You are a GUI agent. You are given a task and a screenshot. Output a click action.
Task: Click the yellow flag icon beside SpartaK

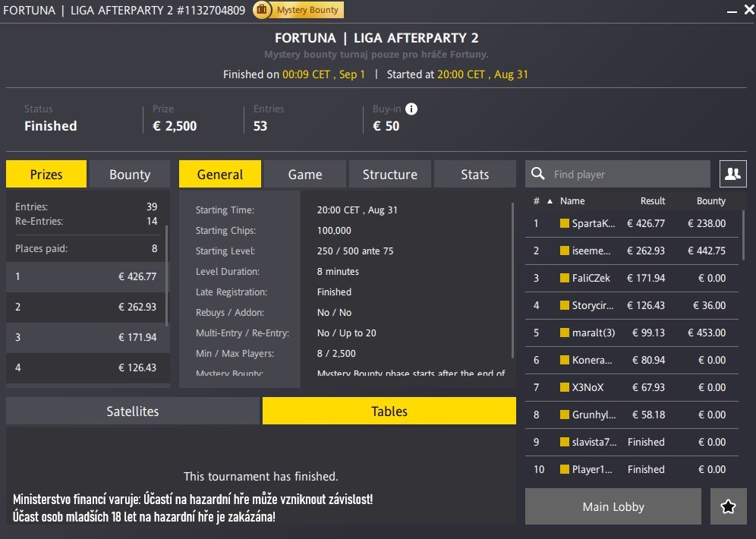565,223
